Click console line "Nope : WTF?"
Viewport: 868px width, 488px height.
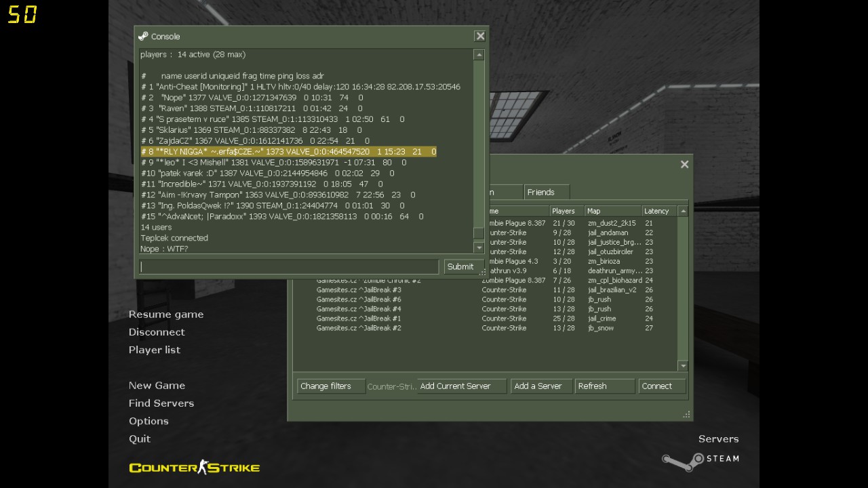point(164,249)
